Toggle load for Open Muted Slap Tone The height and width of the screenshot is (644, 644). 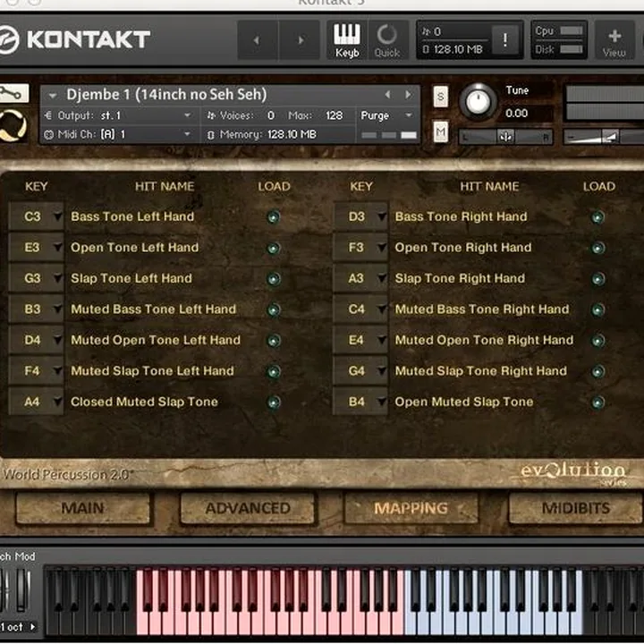[x=597, y=402]
